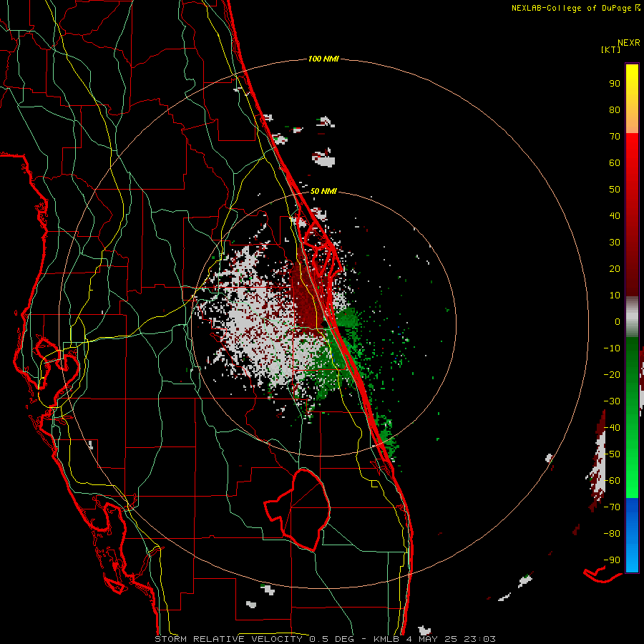Click the 80 value on velocity scale
The width and height of the screenshot is (644, 644).
(x=615, y=109)
